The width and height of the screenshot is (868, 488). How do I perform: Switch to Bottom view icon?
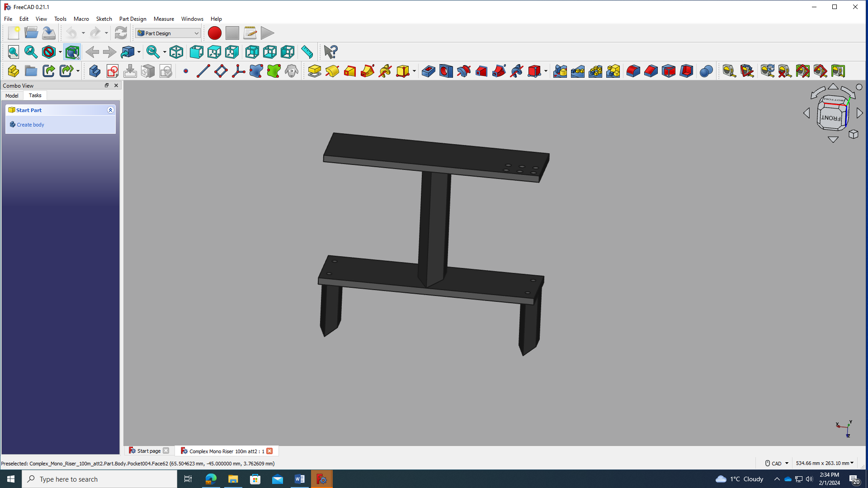pyautogui.click(x=270, y=52)
